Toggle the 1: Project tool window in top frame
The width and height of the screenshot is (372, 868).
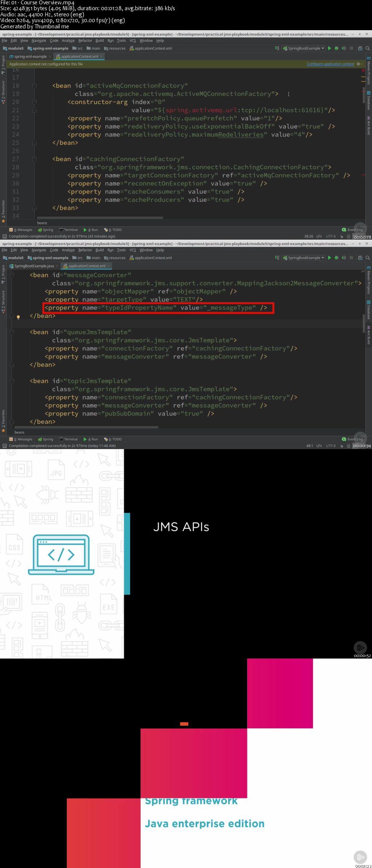tap(3, 64)
